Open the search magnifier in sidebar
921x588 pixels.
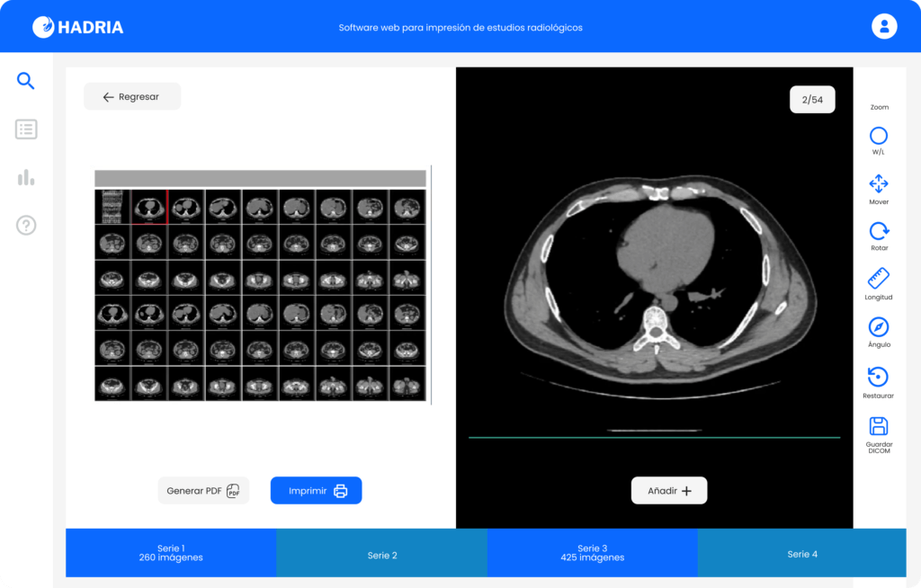click(x=26, y=81)
